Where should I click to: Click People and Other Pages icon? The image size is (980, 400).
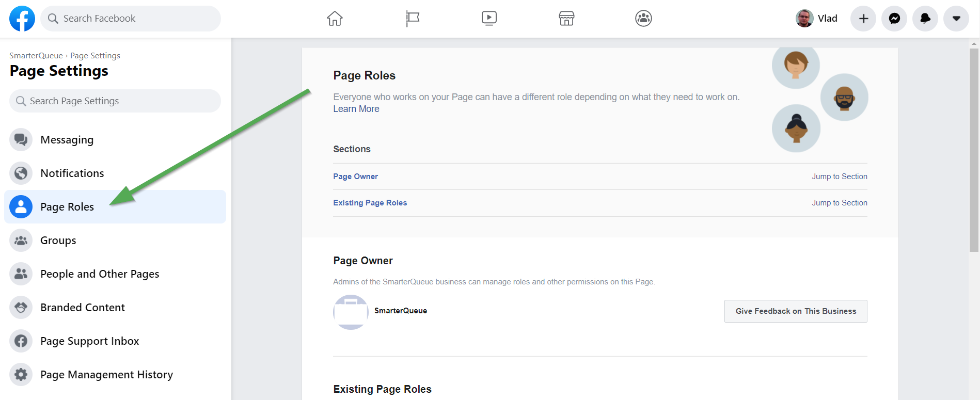point(21,274)
